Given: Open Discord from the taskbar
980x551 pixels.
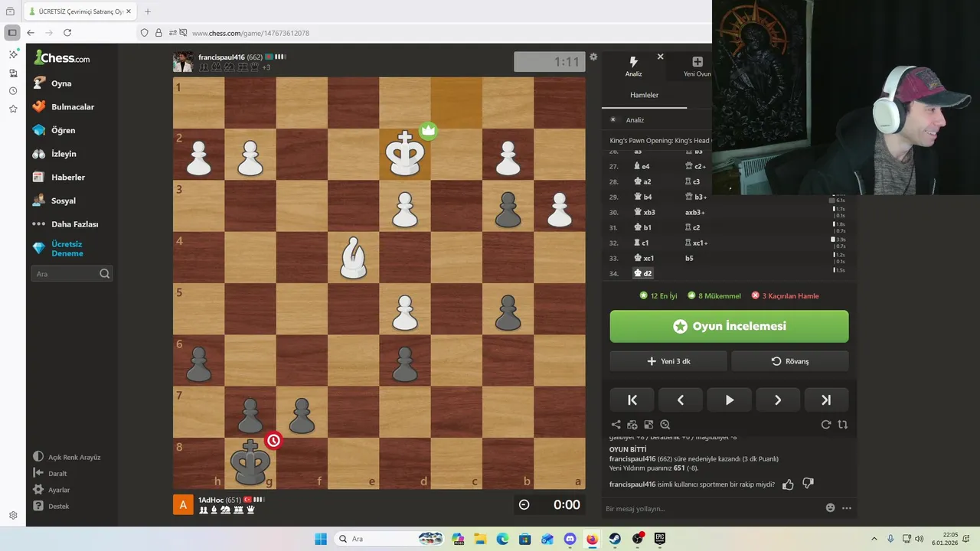Looking at the screenshot, I should [x=570, y=539].
